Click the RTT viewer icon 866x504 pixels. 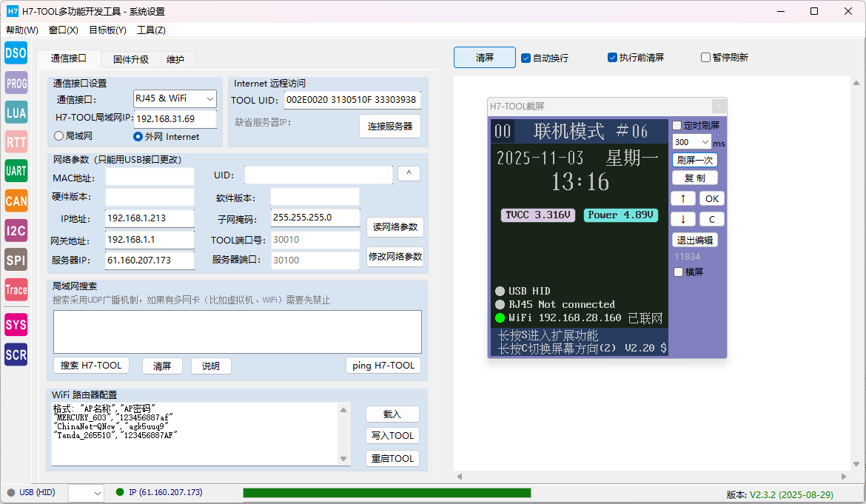point(16,142)
